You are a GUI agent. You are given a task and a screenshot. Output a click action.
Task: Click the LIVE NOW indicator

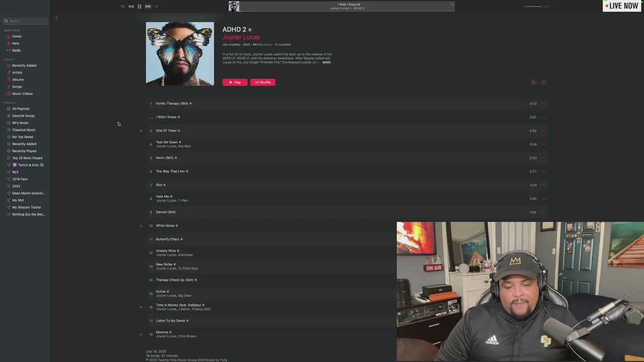[x=621, y=6]
